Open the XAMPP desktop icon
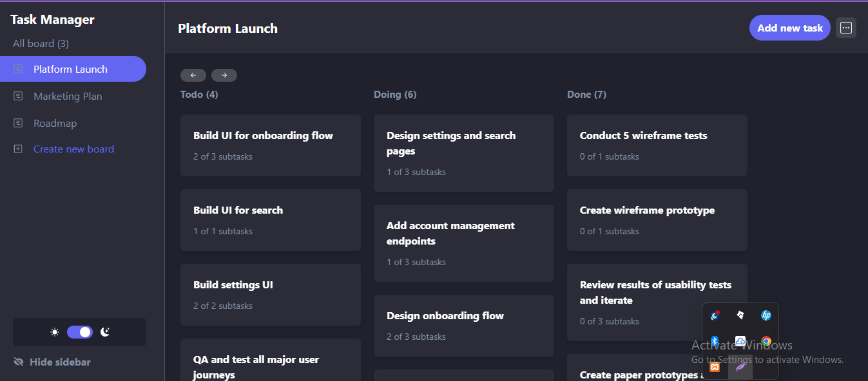 click(715, 366)
